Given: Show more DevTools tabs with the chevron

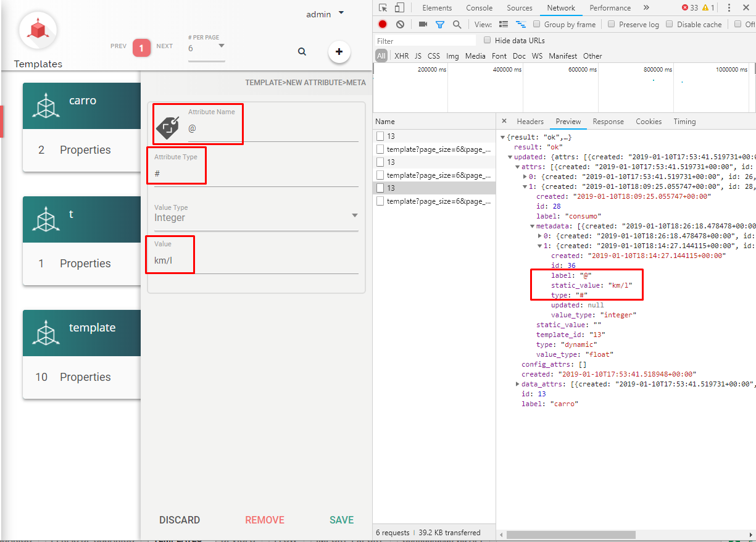Looking at the screenshot, I should (646, 8).
